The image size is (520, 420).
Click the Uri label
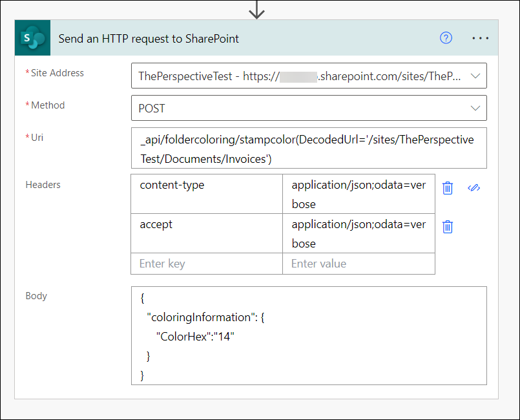coord(37,138)
